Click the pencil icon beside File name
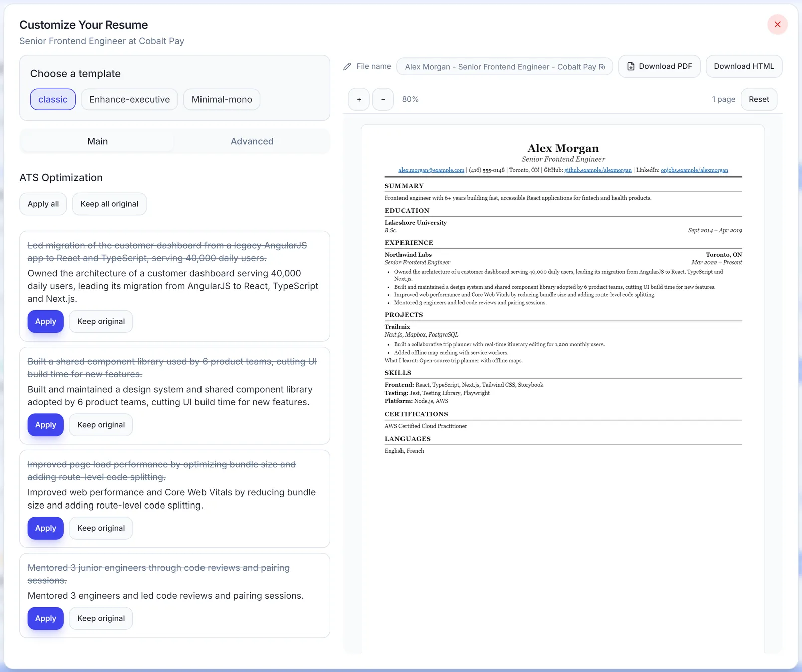Viewport: 802px width, 672px height. click(347, 66)
